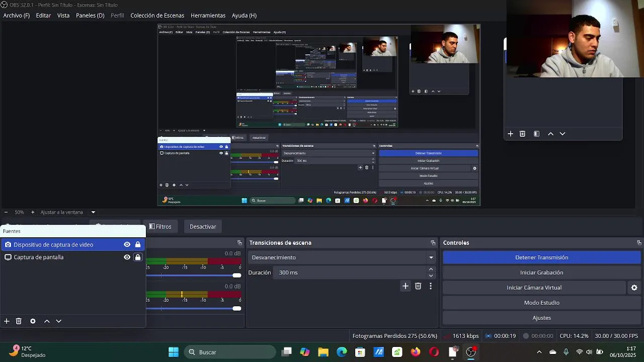Zoom out the preview with the minus icon
Image resolution: width=644 pixels, height=362 pixels.
6,212
